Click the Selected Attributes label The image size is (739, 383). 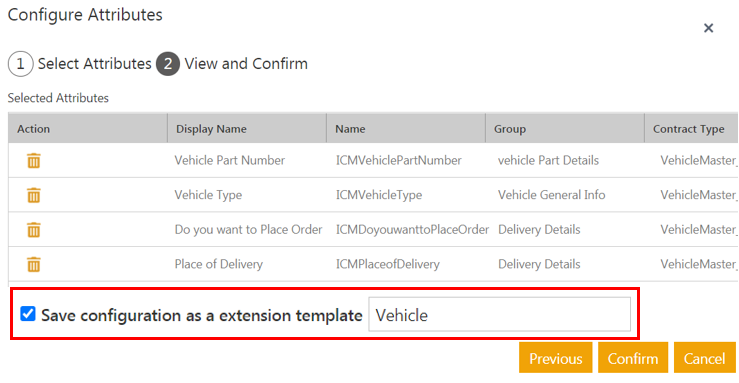tap(58, 98)
